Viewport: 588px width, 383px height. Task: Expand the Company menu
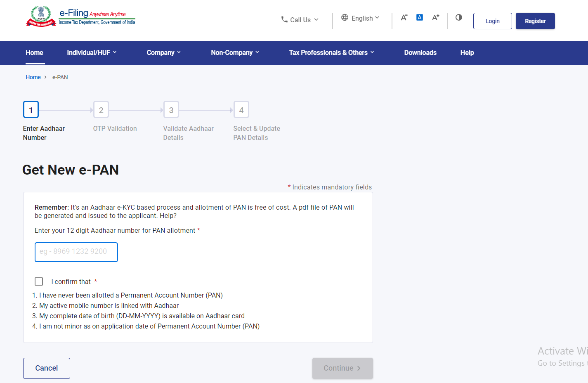click(x=164, y=53)
